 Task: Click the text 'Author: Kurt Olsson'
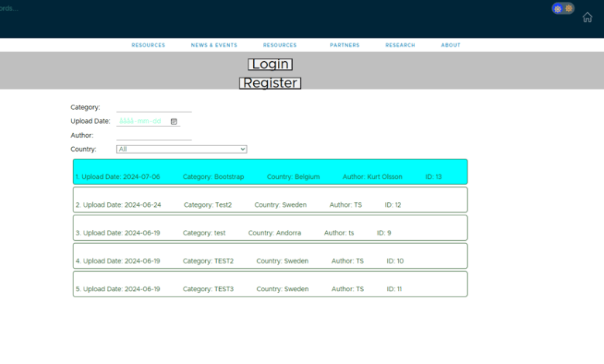(372, 177)
